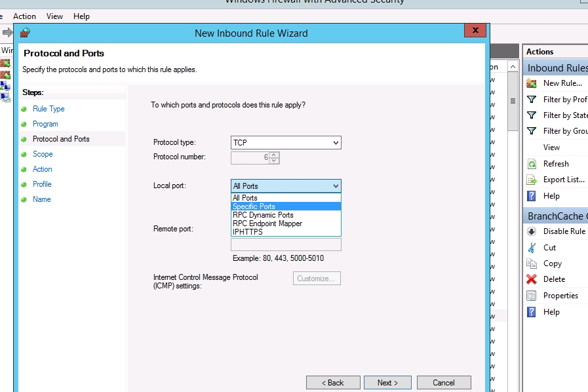
Task: Choose RPC Dynamic Ports option
Action: [286, 215]
